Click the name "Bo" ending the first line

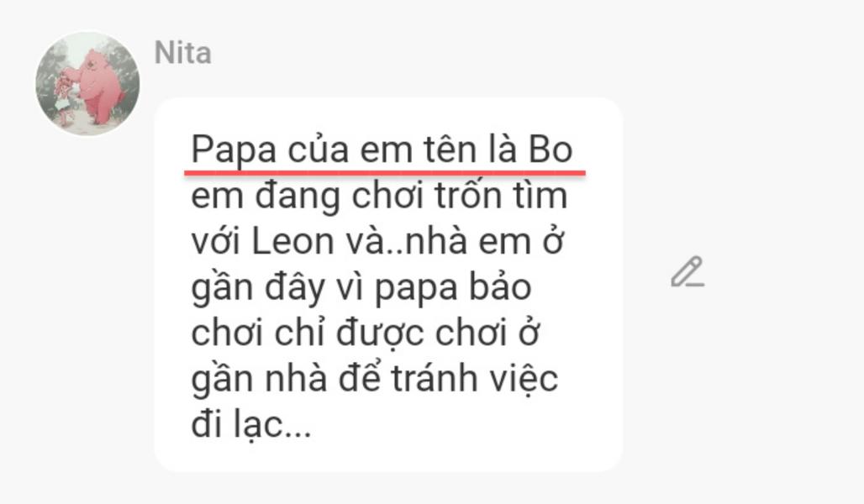[x=550, y=151]
